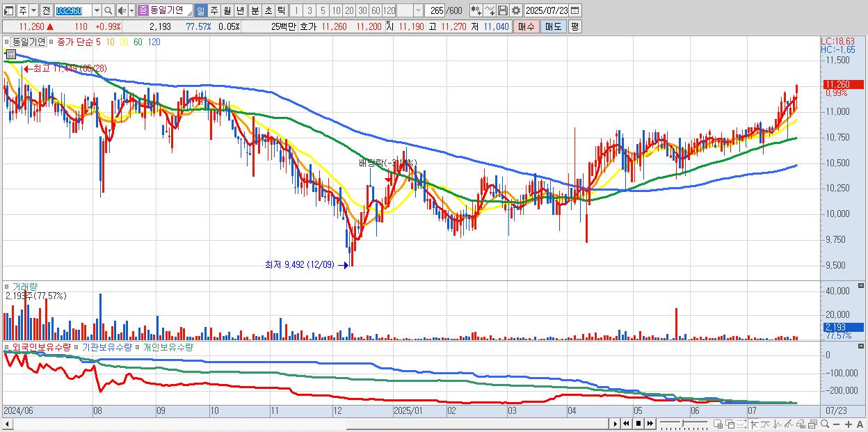
Task: Click the crosshair cursor tool icon
Action: coord(755,424)
